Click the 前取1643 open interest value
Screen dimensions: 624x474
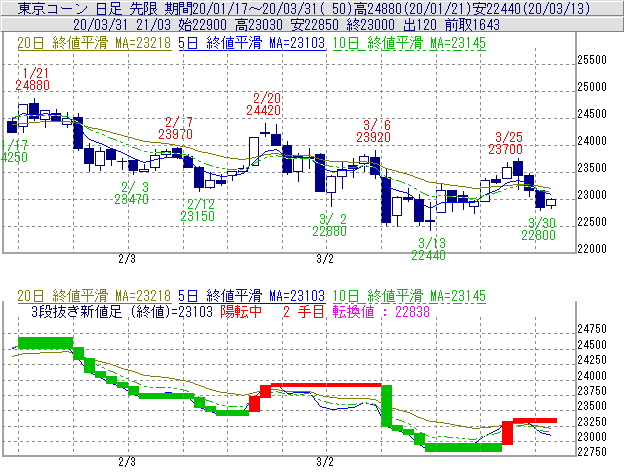pos(472,25)
